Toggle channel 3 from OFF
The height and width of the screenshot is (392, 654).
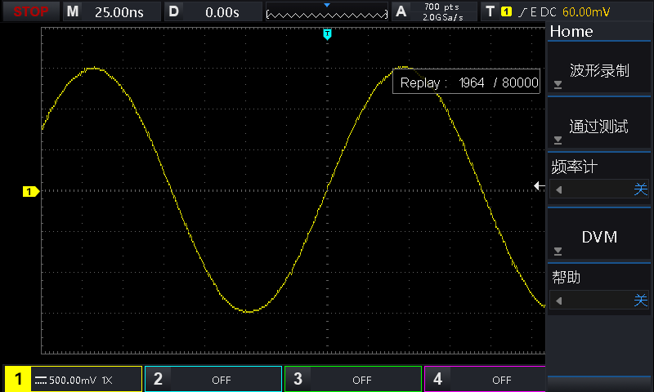[x=353, y=379]
